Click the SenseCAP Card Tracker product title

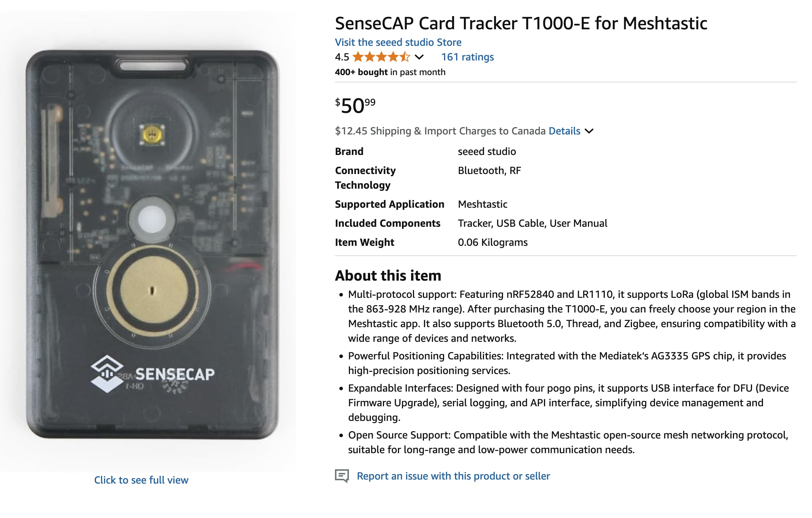click(521, 23)
